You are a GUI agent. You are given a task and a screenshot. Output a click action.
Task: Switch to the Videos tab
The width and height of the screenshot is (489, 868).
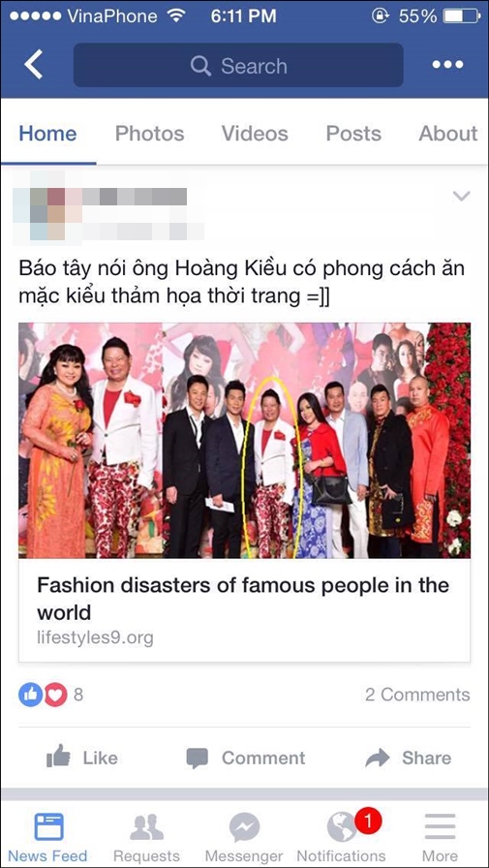[x=255, y=134]
